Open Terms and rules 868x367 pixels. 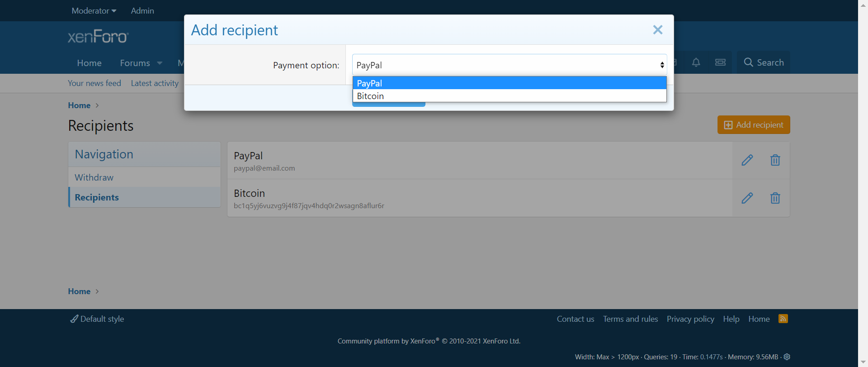pyautogui.click(x=631, y=319)
